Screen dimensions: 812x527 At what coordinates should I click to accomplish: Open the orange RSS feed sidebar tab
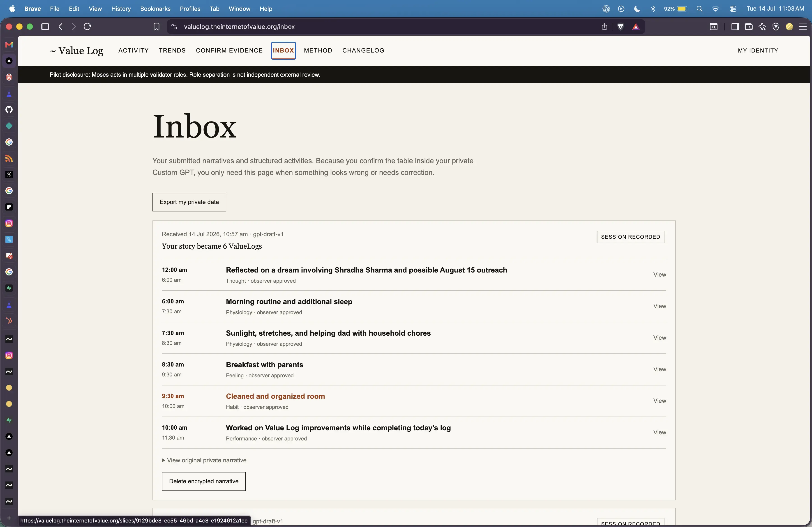coord(9,158)
